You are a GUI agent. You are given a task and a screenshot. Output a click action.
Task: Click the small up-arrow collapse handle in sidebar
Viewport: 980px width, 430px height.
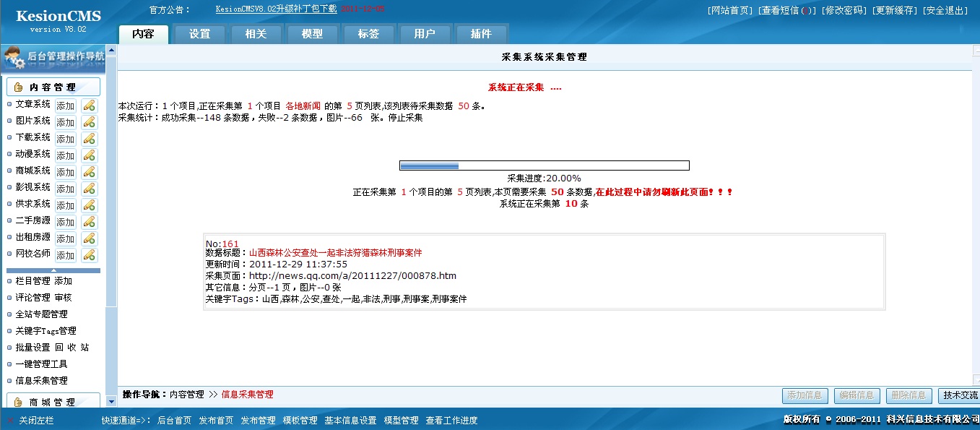coord(53,270)
